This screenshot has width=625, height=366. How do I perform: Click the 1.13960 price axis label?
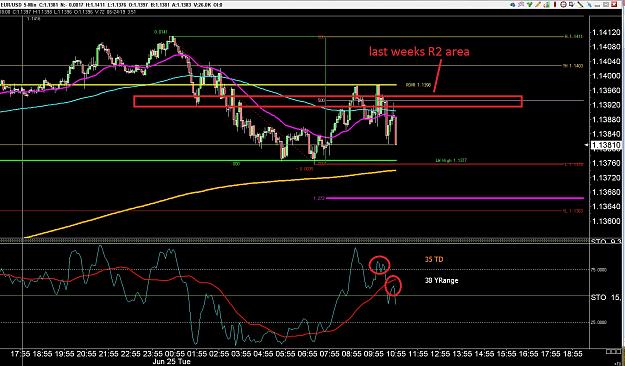coord(606,91)
